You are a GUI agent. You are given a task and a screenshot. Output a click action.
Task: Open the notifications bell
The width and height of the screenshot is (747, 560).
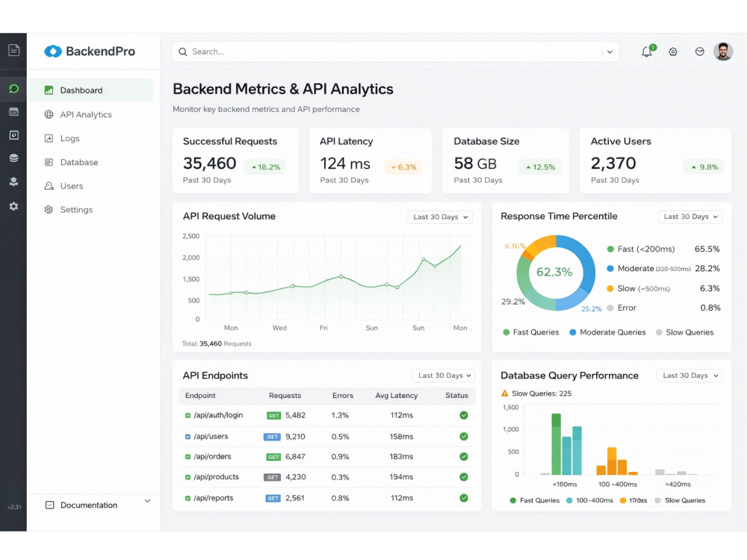pos(646,52)
